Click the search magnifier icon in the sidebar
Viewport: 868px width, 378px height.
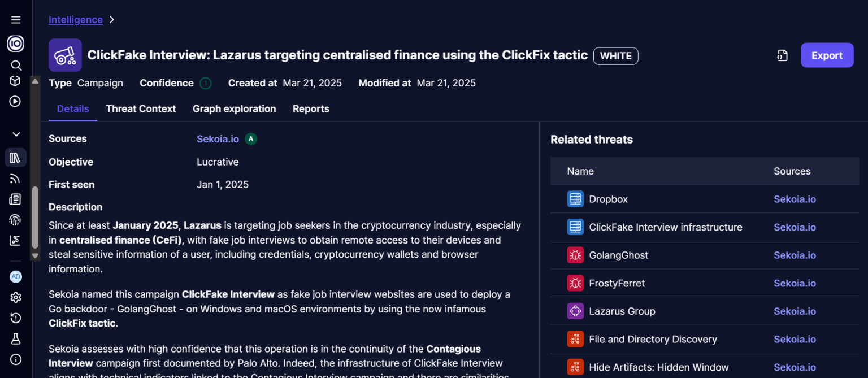[16, 65]
